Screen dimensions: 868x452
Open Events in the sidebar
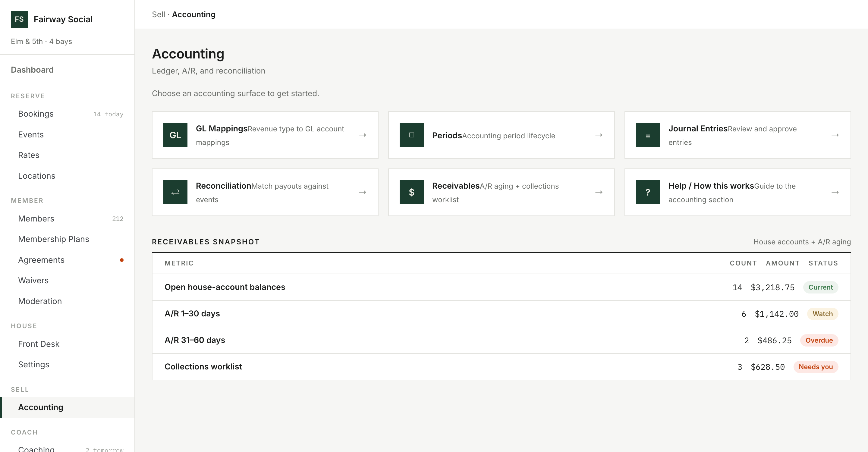[x=68, y=134]
